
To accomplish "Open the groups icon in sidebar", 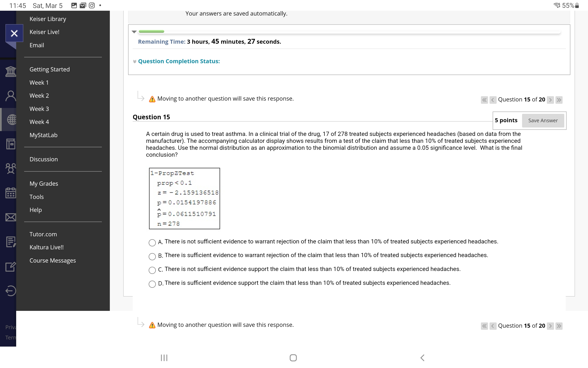I will coord(11,168).
